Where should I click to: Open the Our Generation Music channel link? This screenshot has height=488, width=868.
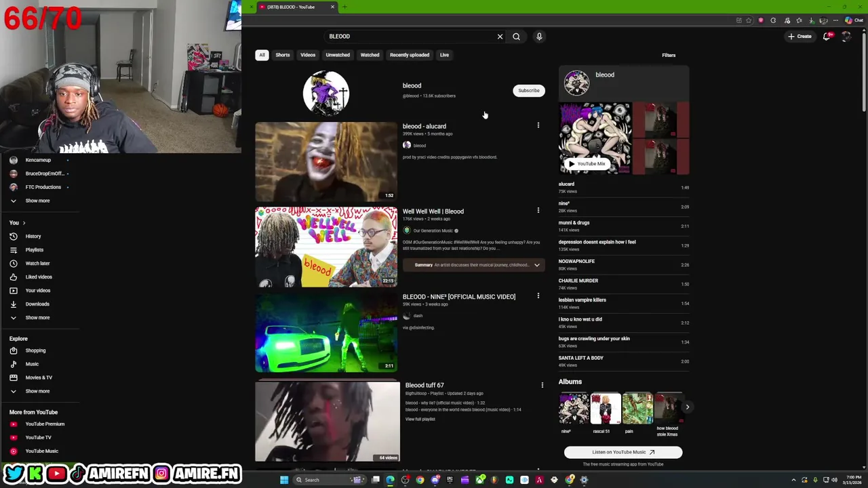tap(433, 230)
